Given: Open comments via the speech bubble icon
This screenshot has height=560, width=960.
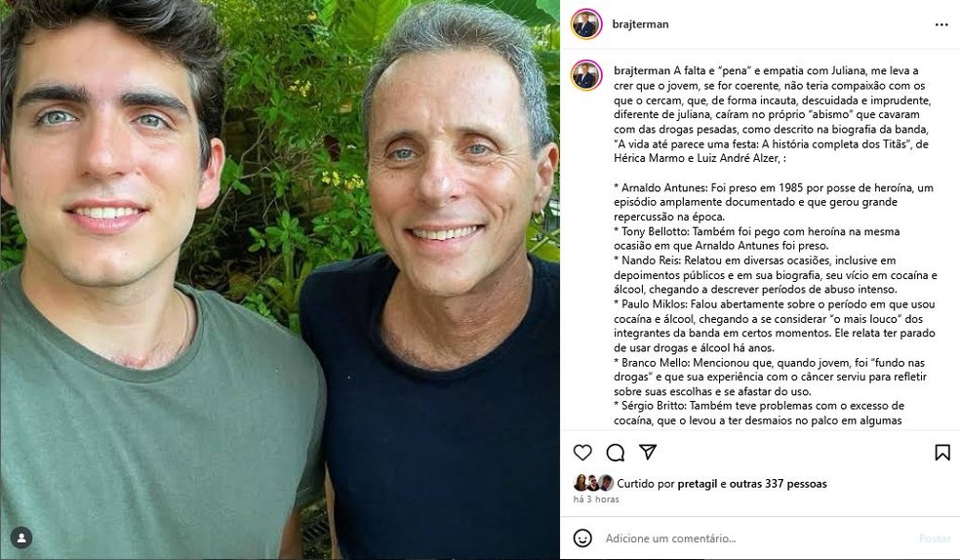Looking at the screenshot, I should click(x=616, y=453).
